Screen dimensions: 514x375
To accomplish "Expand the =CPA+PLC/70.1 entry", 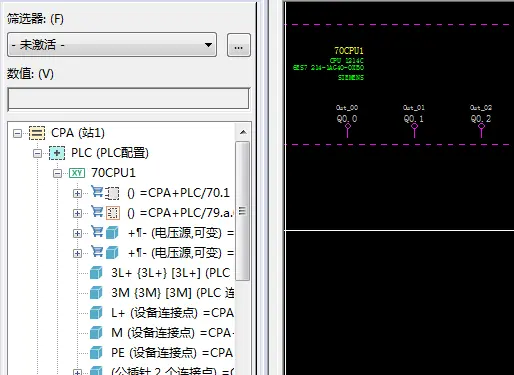I will click(x=77, y=193).
